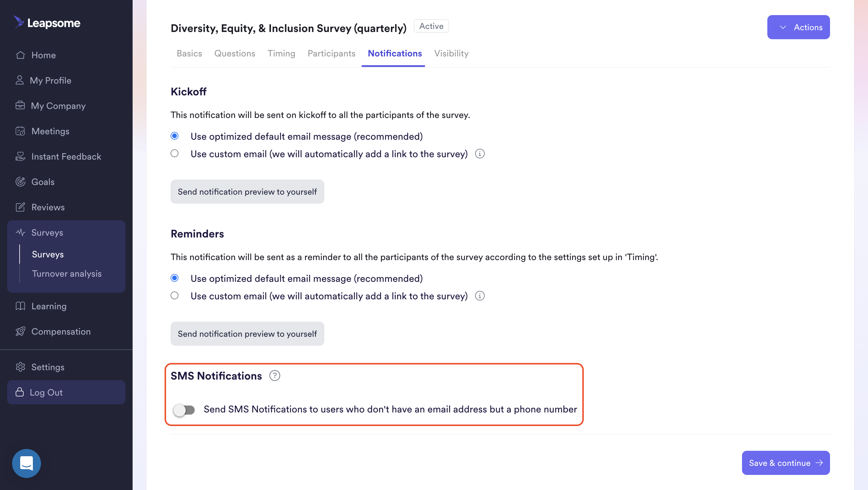Open the chat support bubble icon

26,463
